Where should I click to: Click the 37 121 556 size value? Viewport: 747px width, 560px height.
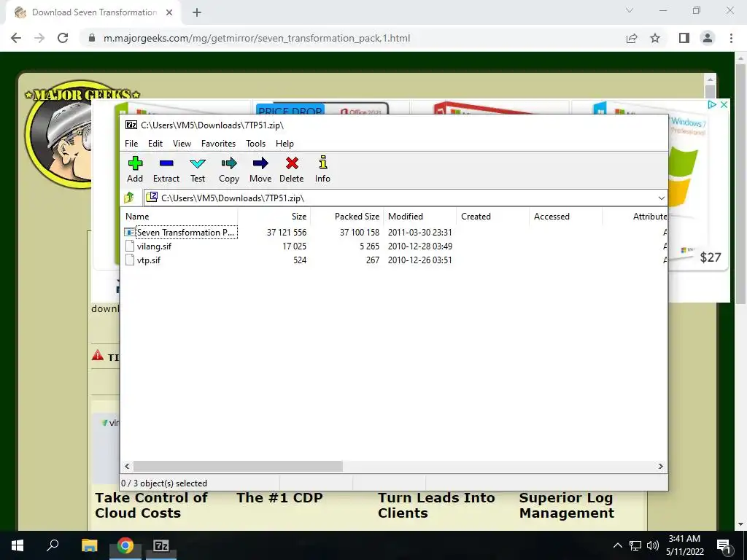[x=287, y=233]
